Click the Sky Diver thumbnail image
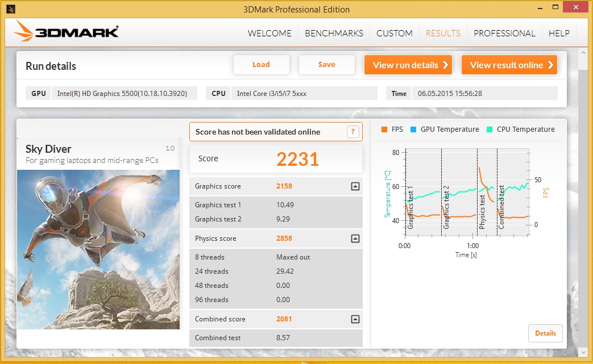The image size is (593, 364). click(98, 249)
